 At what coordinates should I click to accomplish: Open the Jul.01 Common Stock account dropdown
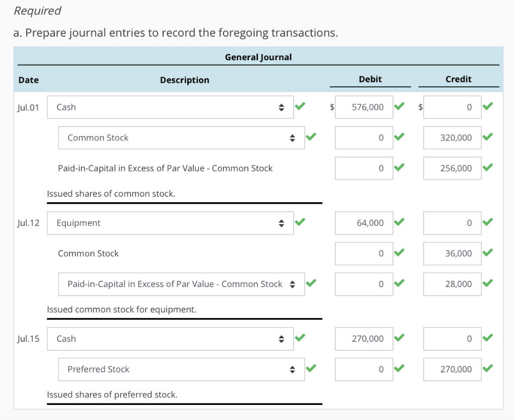181,137
